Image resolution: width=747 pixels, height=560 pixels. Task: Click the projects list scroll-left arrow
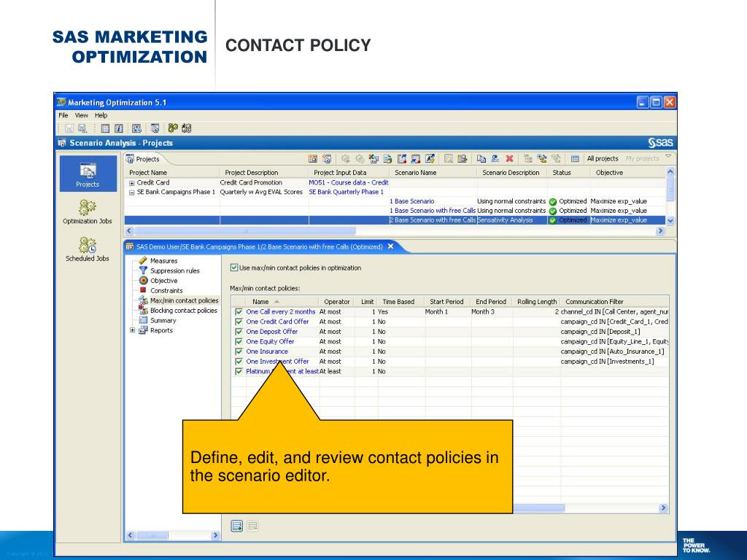pos(129,231)
